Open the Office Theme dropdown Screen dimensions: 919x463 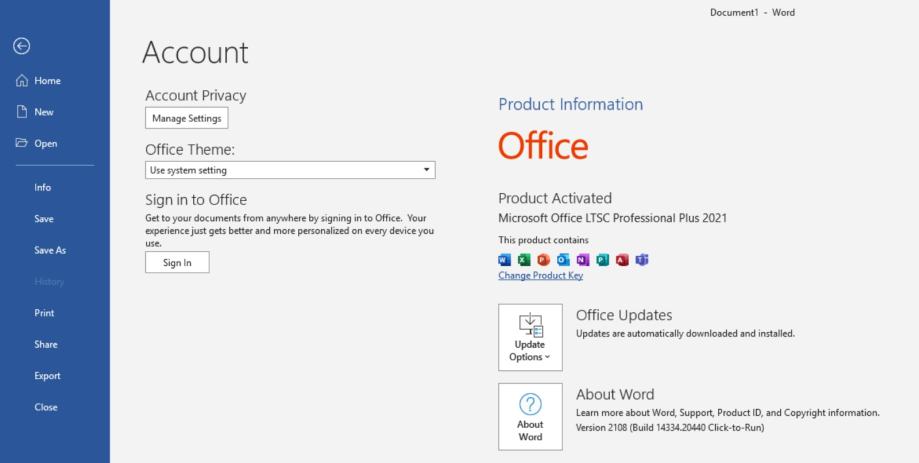pos(290,170)
